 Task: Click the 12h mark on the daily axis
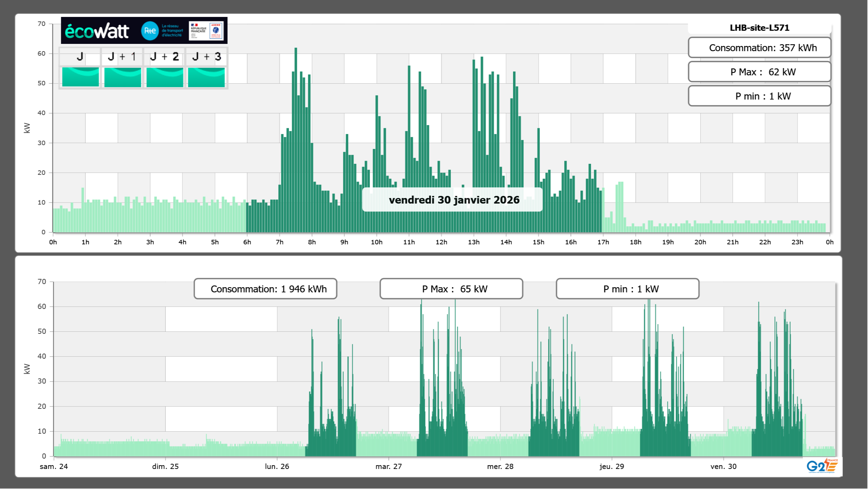tap(441, 242)
